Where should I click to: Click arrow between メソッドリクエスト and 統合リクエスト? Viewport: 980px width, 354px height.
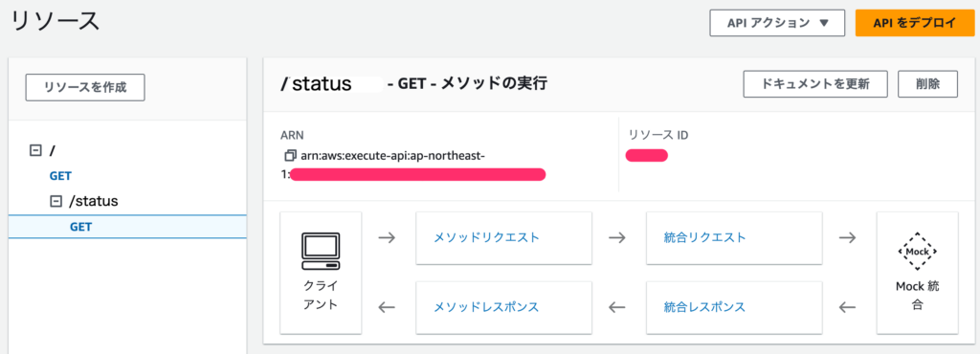click(617, 238)
